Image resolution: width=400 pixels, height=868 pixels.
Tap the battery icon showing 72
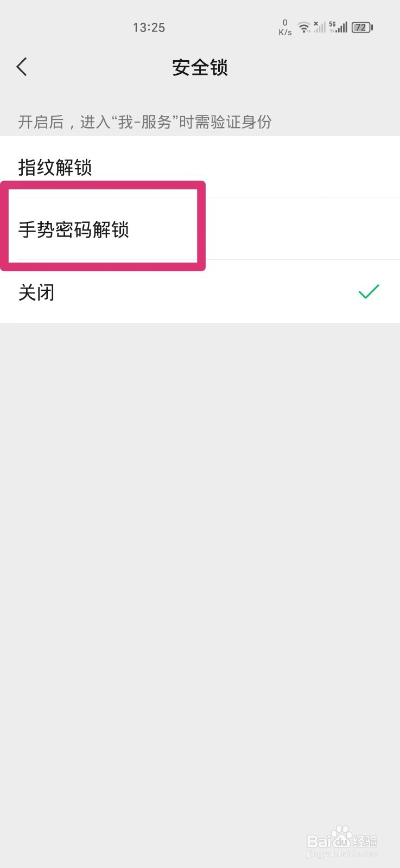click(360, 27)
